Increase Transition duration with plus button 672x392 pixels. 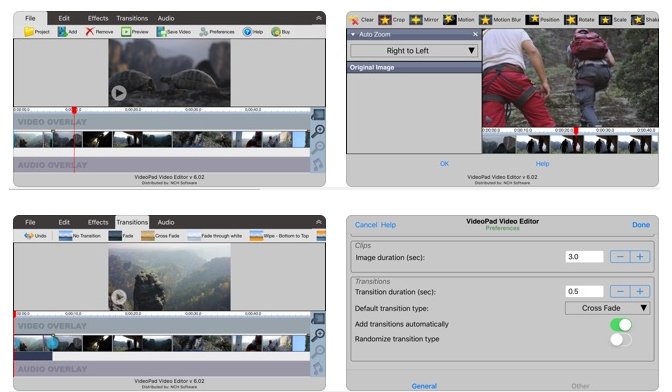640,291
